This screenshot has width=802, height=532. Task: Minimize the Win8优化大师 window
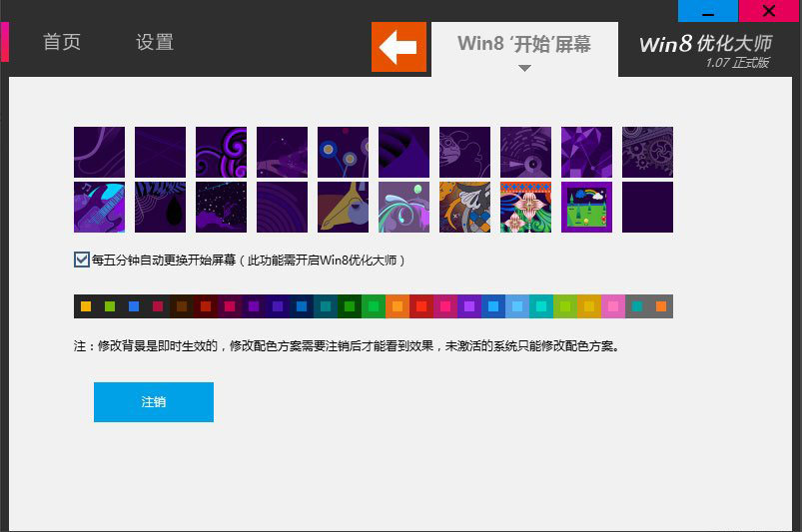[708, 11]
